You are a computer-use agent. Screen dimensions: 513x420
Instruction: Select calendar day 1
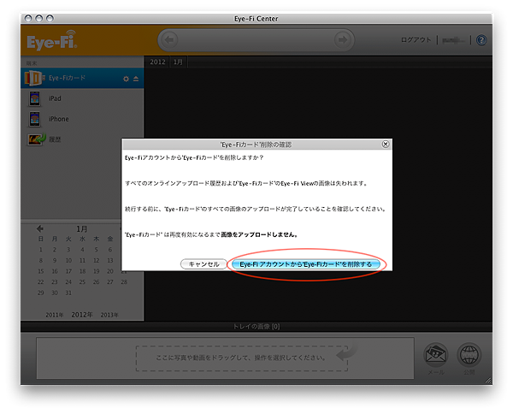coord(40,250)
